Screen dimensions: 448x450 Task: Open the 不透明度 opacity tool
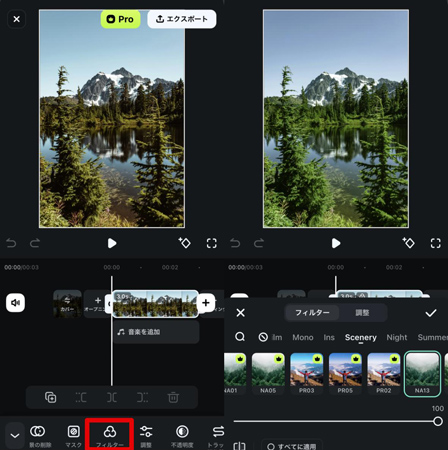(182, 436)
